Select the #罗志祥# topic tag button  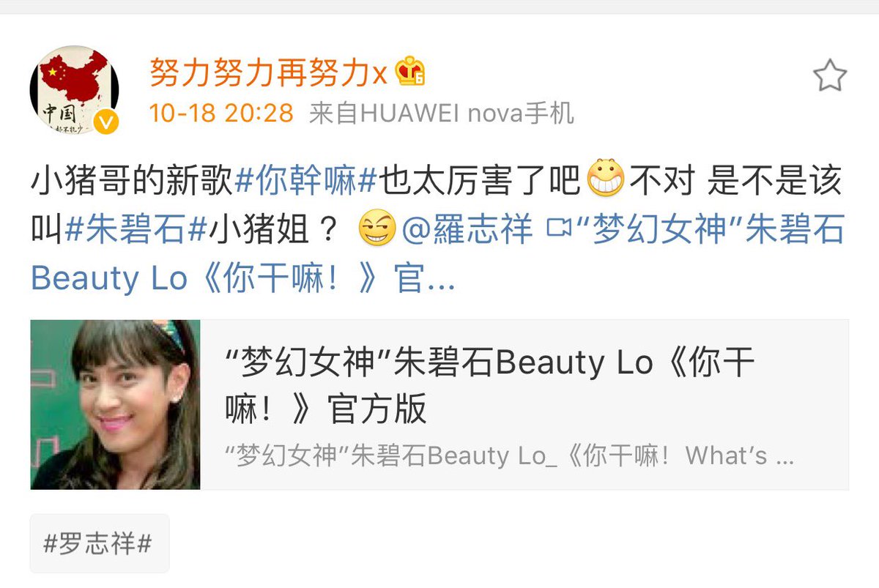click(99, 543)
